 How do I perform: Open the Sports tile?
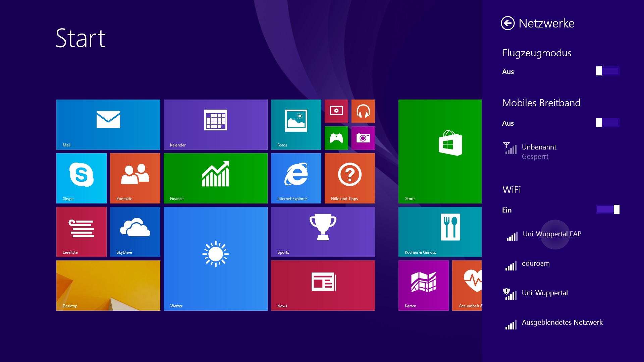pos(323,232)
